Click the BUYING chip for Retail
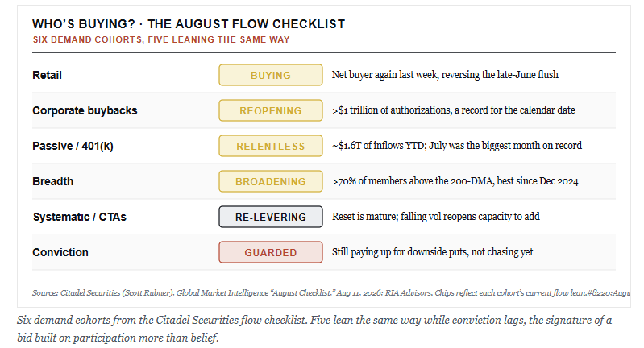This screenshot has width=644, height=348. click(271, 75)
